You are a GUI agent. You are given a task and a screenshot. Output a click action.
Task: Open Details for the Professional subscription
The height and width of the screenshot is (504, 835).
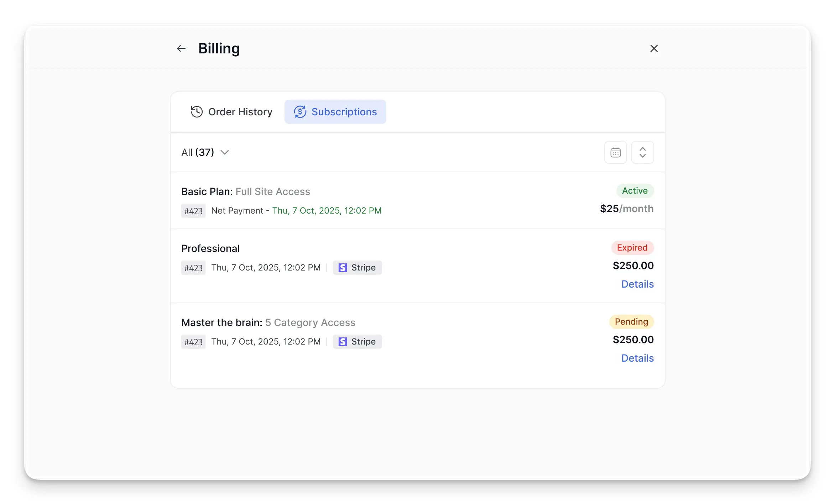tap(637, 284)
